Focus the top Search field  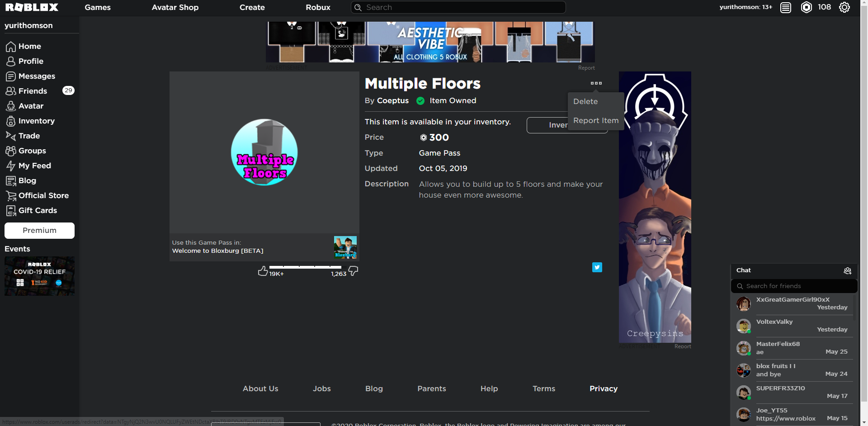458,7
